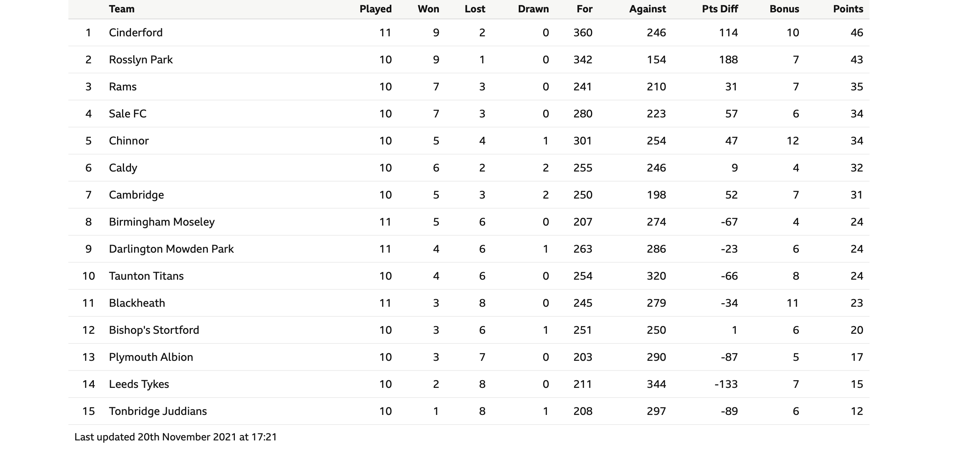Select the Won column header
980x452 pixels.
(x=428, y=9)
